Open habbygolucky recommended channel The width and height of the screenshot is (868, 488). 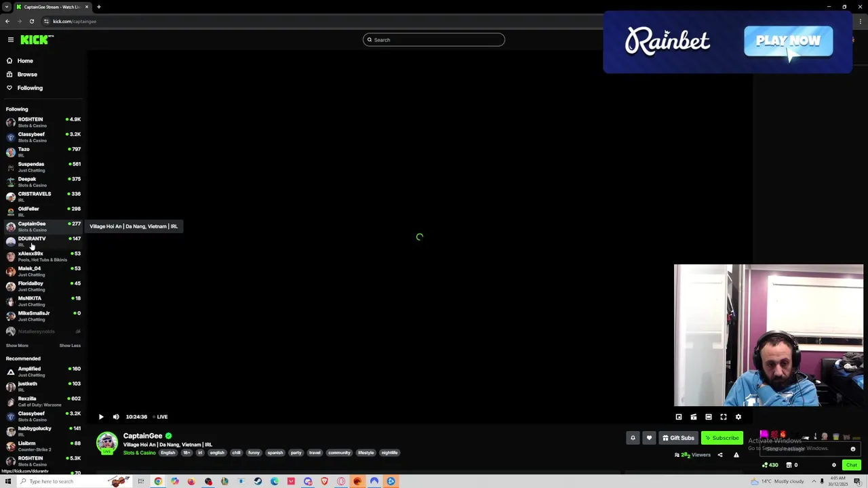click(43, 431)
